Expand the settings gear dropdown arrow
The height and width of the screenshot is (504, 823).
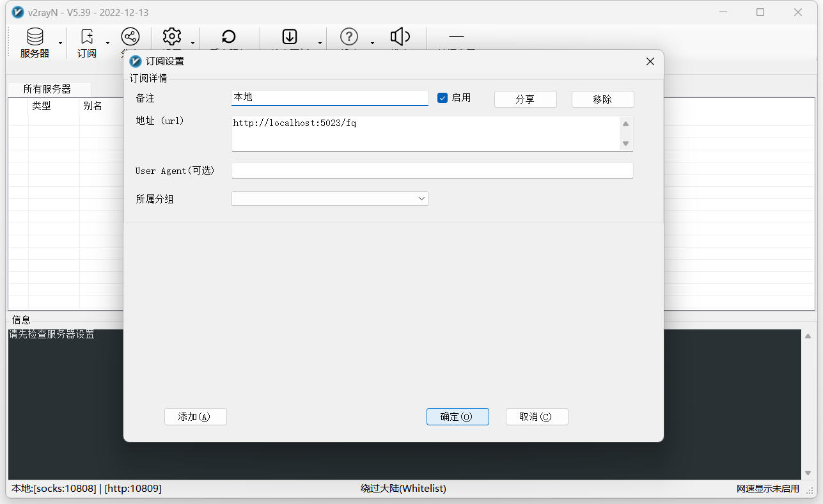[192, 43]
